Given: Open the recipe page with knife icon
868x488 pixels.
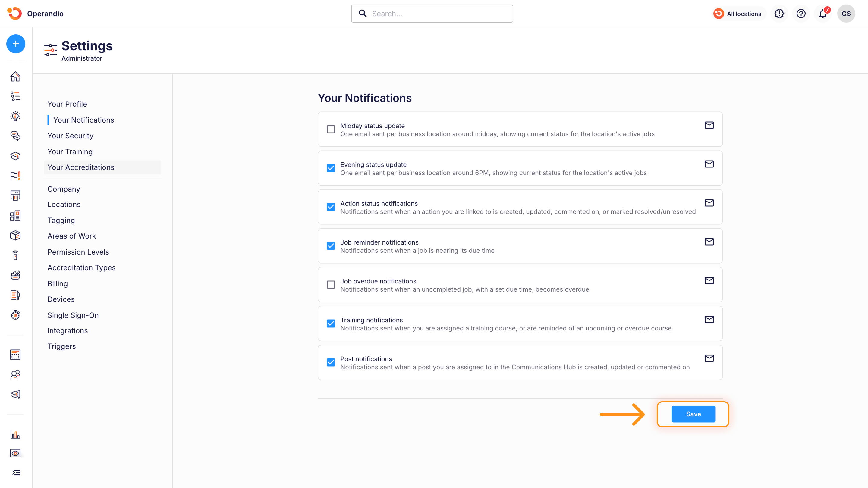Looking at the screenshot, I should (x=15, y=295).
